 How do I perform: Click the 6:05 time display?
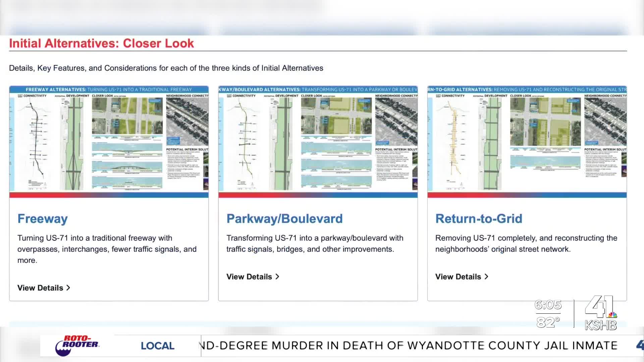pyautogui.click(x=548, y=305)
